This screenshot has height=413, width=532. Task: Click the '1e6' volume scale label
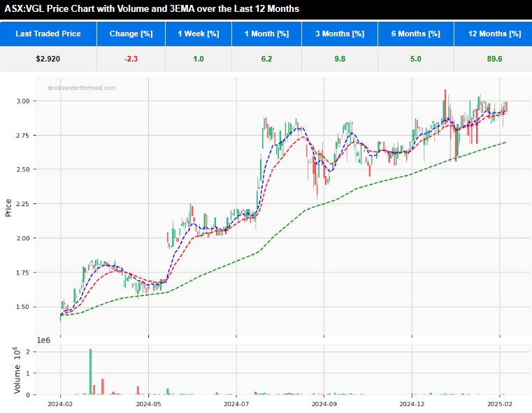(43, 340)
